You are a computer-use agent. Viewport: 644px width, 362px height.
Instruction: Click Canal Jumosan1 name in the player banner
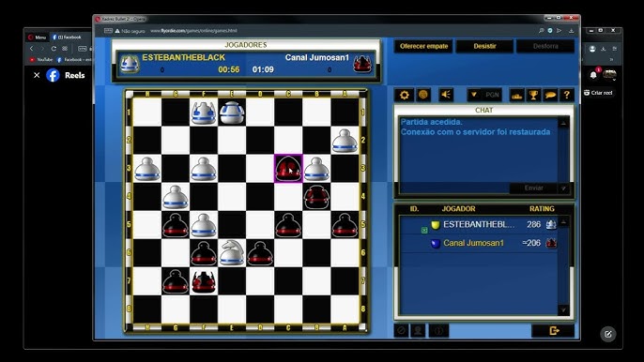317,57
